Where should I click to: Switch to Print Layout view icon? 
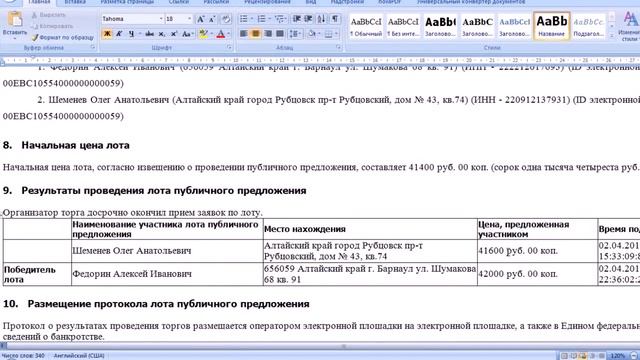(564, 356)
